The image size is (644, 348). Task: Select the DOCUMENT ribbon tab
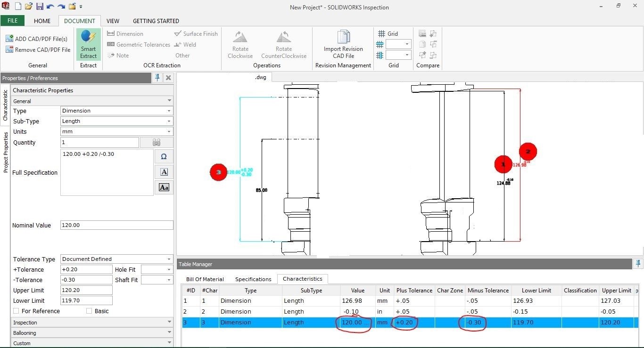80,21
